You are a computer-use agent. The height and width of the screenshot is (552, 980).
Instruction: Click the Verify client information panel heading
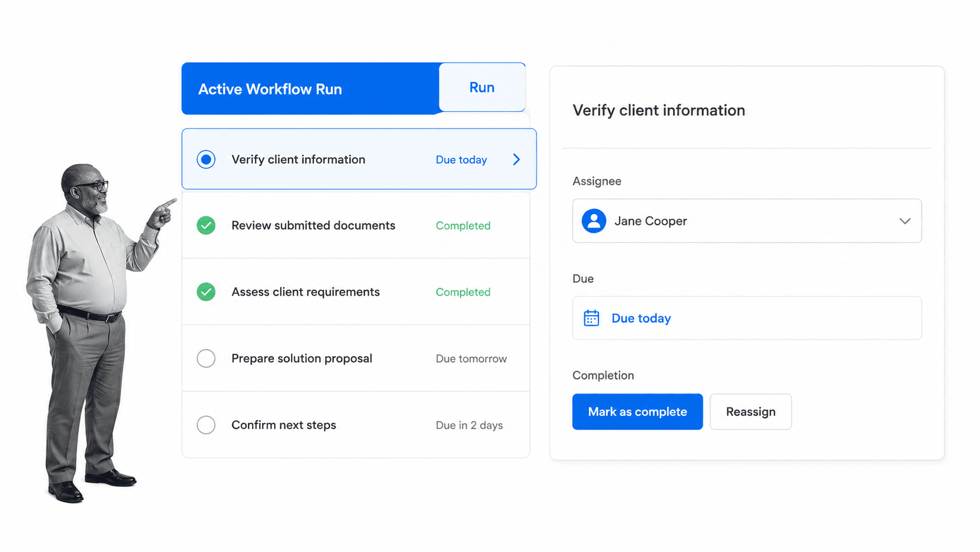pyautogui.click(x=659, y=110)
